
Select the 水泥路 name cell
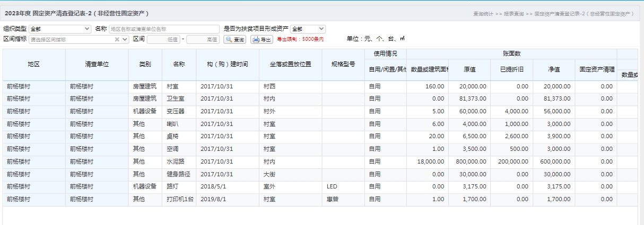pos(179,161)
